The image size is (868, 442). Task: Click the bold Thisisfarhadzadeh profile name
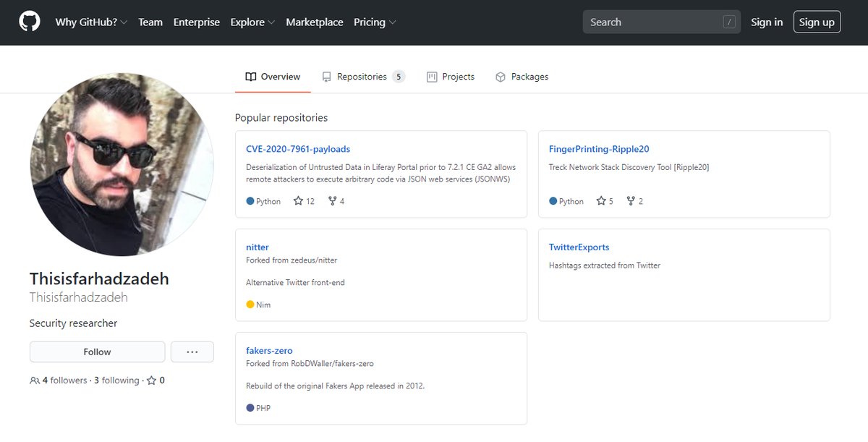99,279
